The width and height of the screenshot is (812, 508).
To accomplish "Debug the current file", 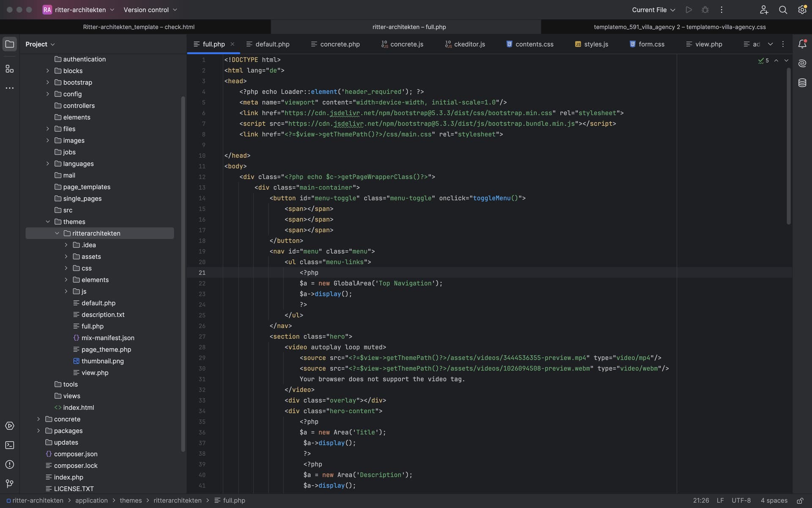I will pos(705,10).
